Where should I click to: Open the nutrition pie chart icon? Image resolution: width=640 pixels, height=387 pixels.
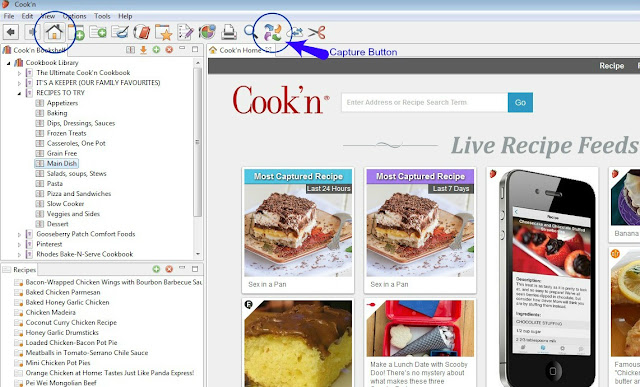point(207,32)
